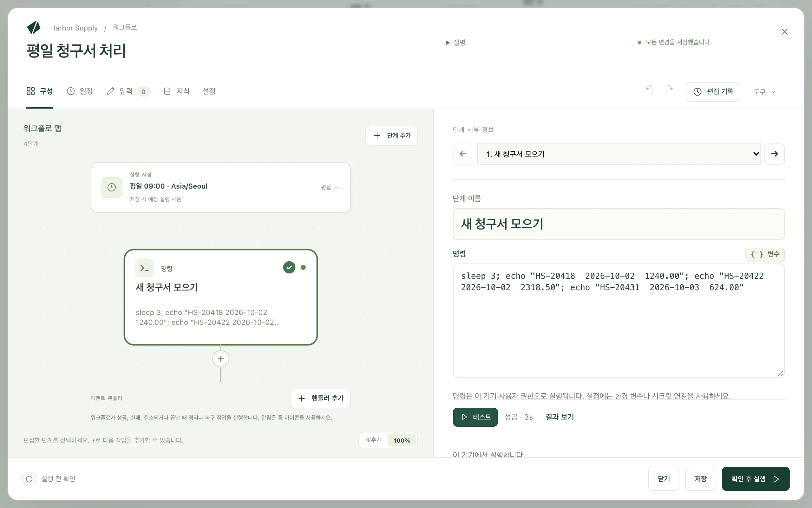Click the 결과 보기 link
The height and width of the screenshot is (508, 812).
[x=560, y=417]
